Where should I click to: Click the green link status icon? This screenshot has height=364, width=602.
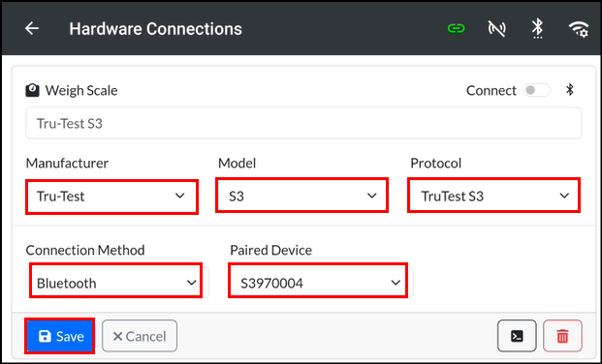click(x=457, y=28)
